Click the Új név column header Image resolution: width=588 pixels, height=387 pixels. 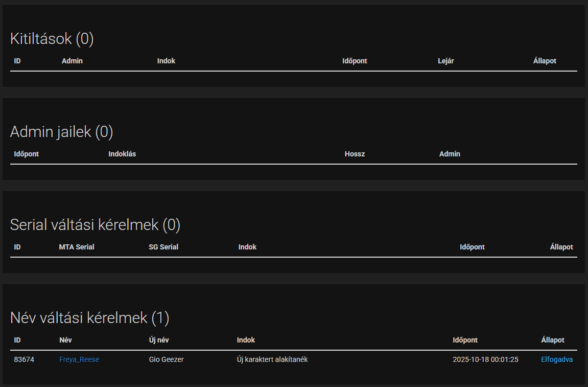tap(159, 340)
